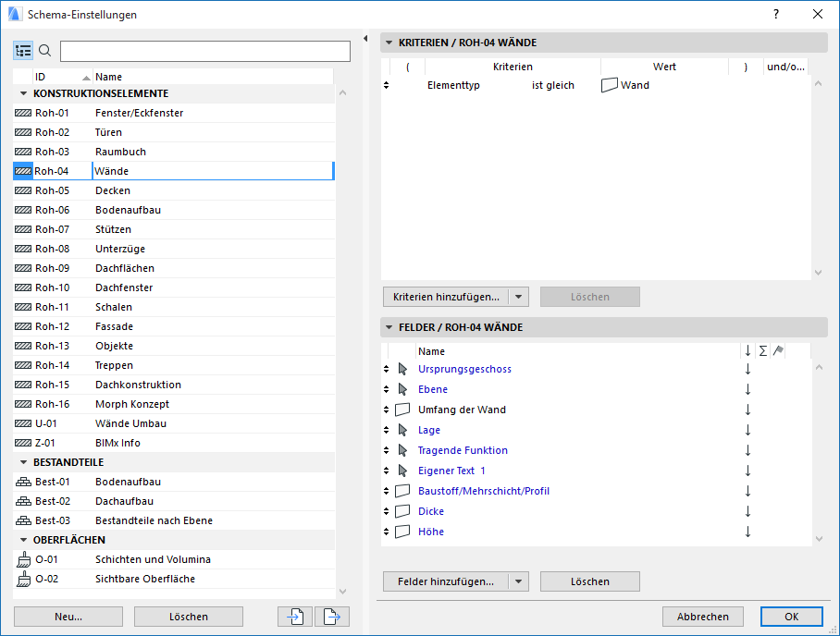Click the schema icon of Roh-09

pyautogui.click(x=23, y=268)
